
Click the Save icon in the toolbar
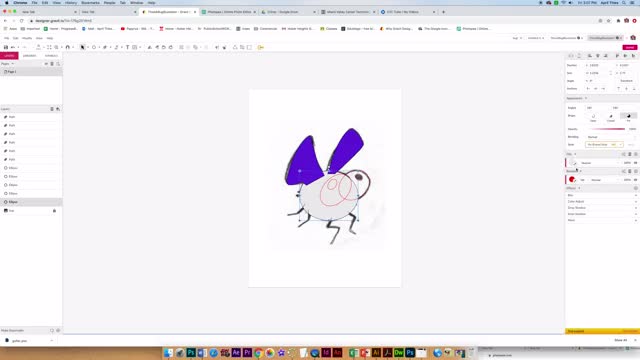coord(6,47)
